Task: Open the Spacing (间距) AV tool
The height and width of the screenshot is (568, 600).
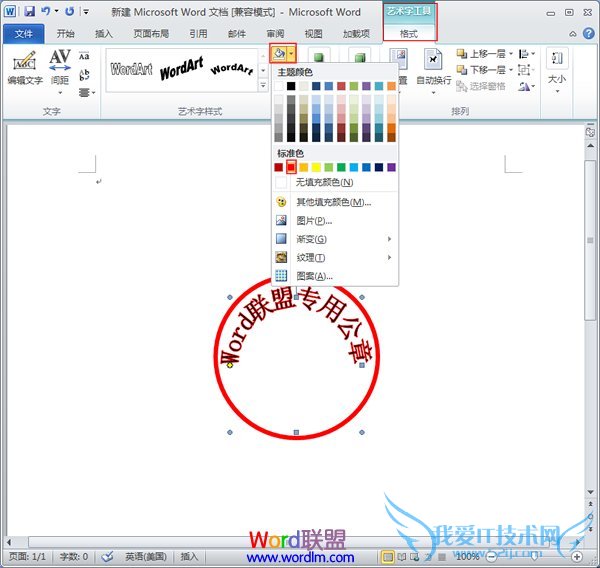Action: pyautogui.click(x=60, y=61)
